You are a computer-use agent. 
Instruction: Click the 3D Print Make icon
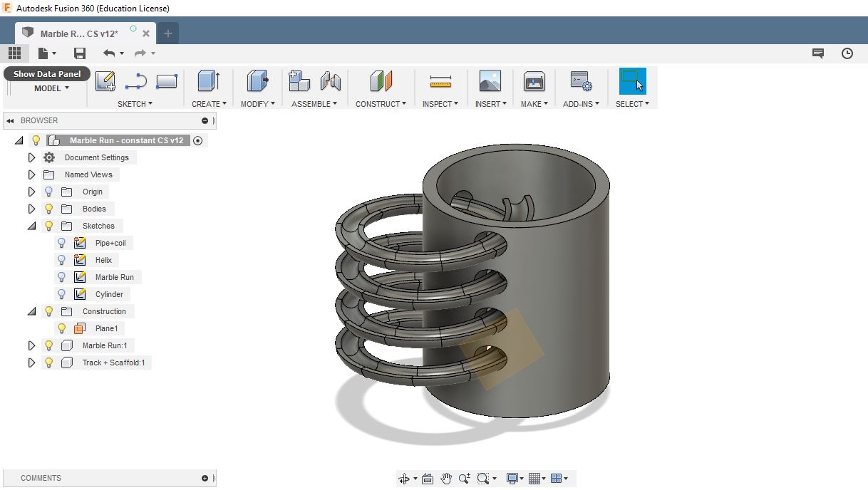point(534,81)
